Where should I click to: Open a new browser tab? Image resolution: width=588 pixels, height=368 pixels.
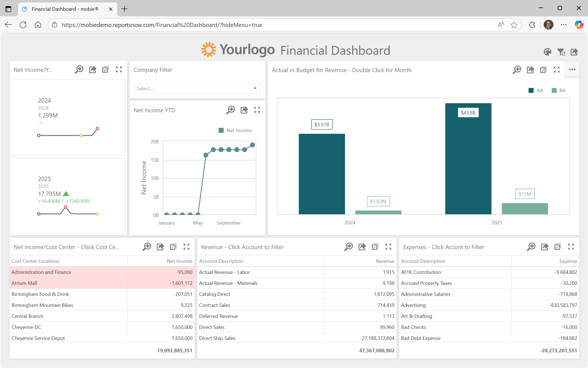click(124, 9)
